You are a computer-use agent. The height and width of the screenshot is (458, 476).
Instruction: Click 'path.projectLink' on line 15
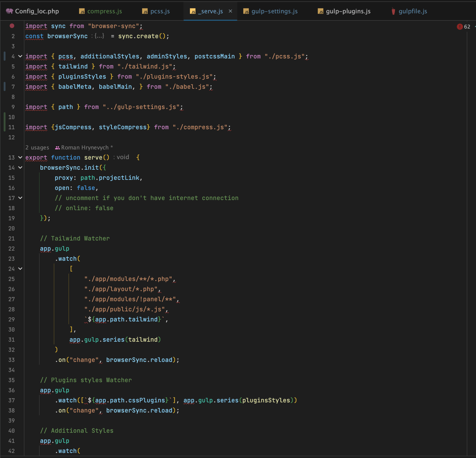(x=110, y=178)
